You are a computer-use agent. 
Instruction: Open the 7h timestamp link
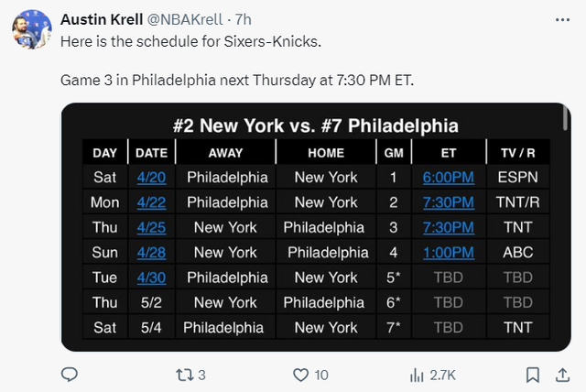(x=244, y=19)
